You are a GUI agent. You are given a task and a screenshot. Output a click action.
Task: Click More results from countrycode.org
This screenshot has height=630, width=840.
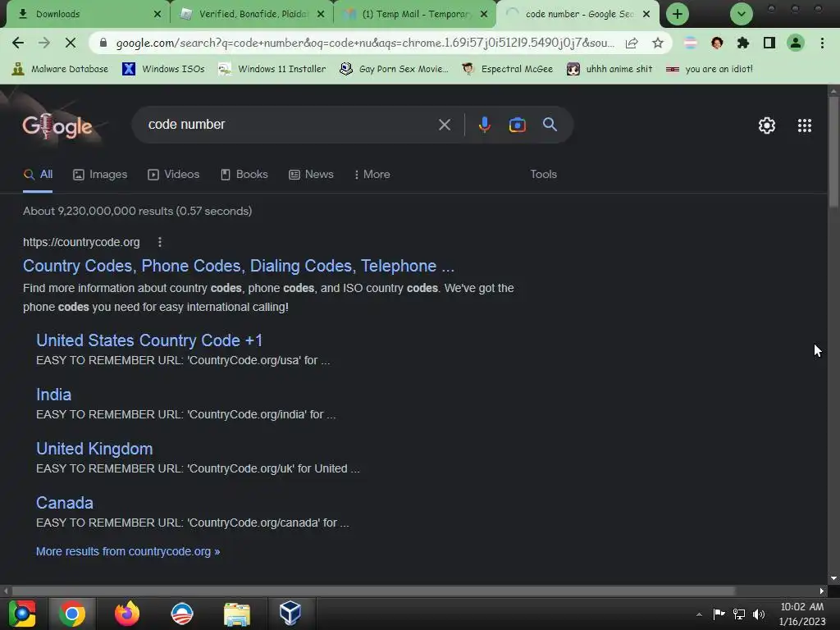[128, 551]
